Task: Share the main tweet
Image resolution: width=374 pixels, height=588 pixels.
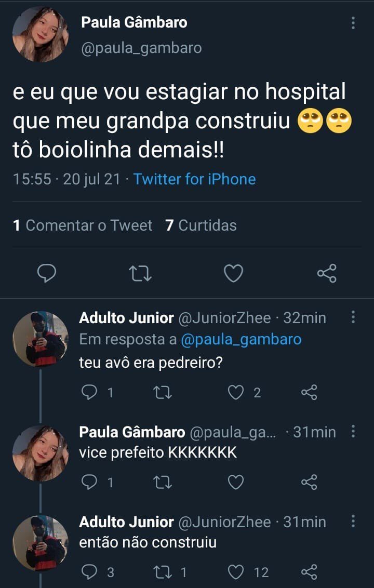Action: click(327, 273)
